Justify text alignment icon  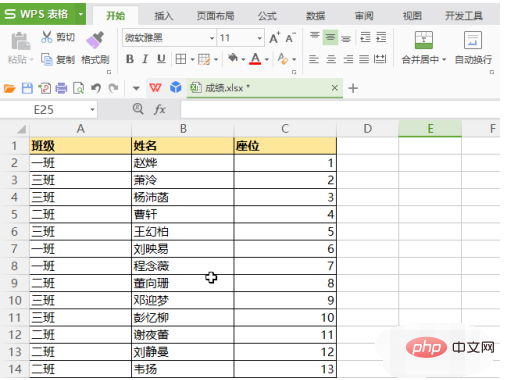tap(364, 59)
